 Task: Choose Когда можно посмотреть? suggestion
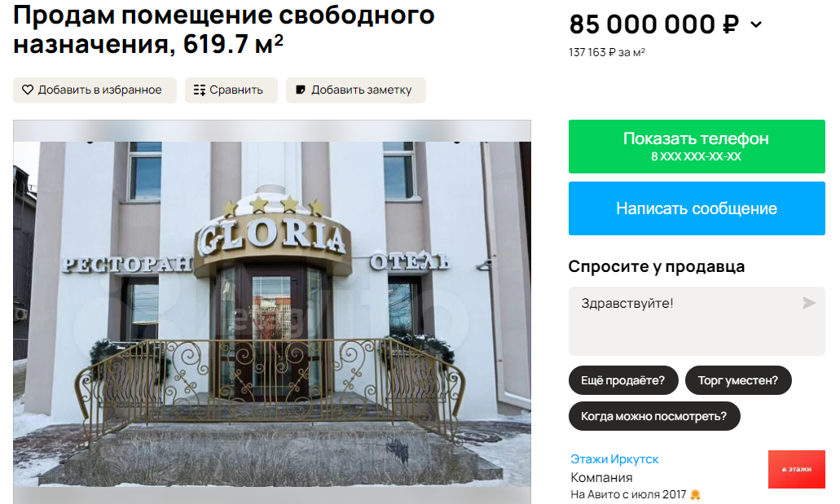(654, 416)
